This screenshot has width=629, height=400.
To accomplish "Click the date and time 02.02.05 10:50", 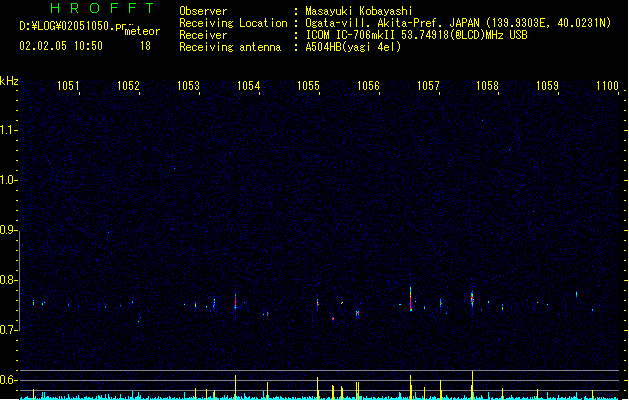I will coord(61,46).
